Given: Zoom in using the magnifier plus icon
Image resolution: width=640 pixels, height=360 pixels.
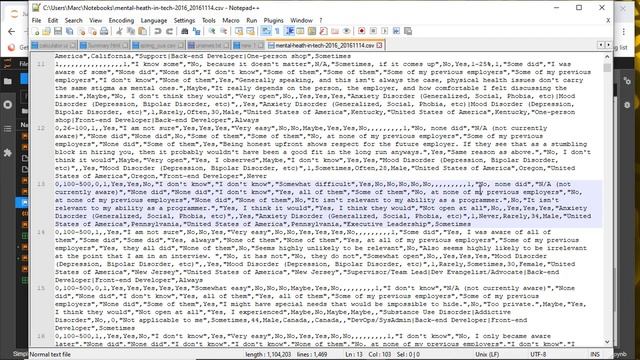Looking at the screenshot, I should pos(212,31).
